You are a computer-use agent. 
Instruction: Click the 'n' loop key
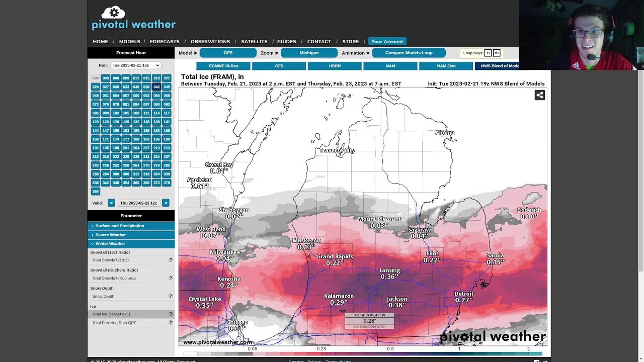[488, 53]
